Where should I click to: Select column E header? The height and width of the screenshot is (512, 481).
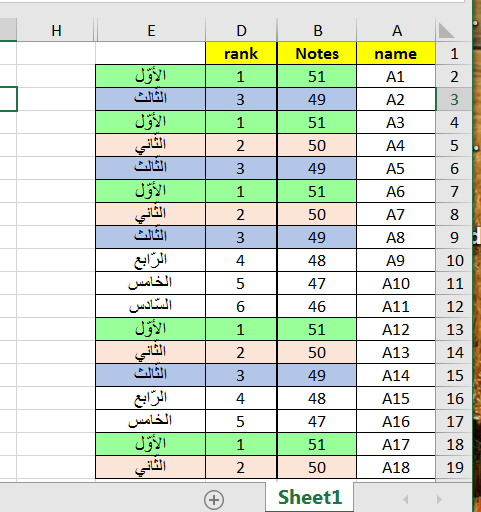[x=151, y=30]
